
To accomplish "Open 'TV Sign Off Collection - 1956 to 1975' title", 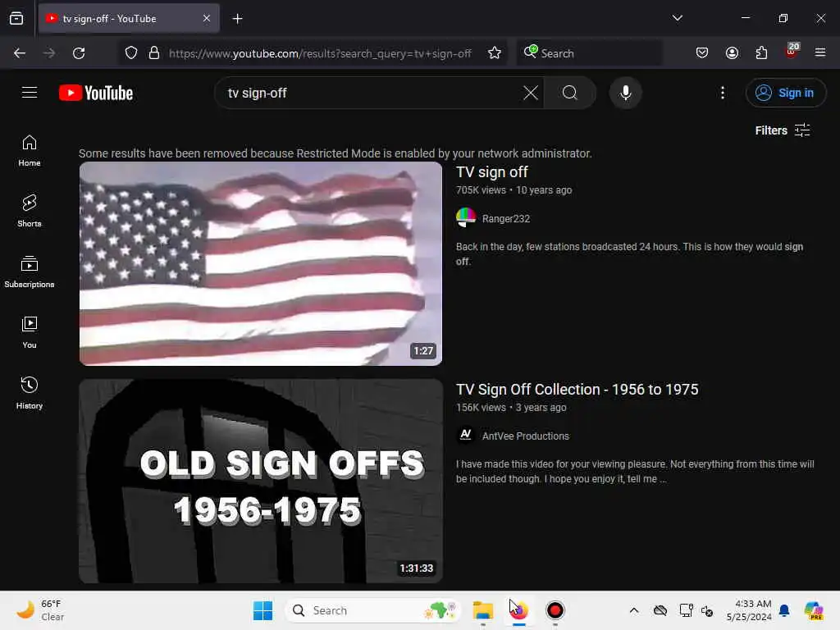I will [577, 390].
